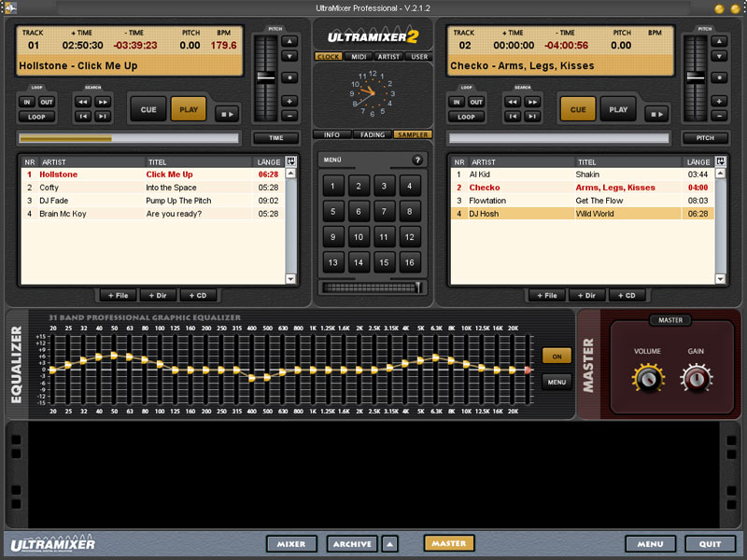Start playback on the left deck
This screenshot has height=560, width=747.
[189, 109]
